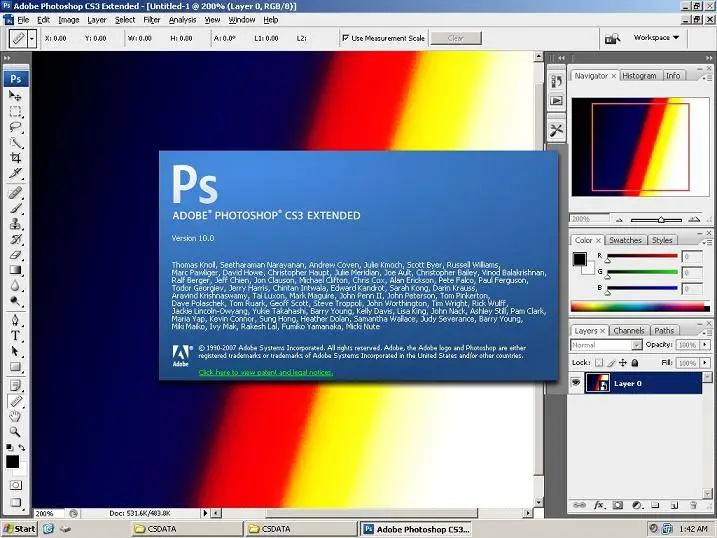Select the Path Selection tool
717x538 pixels.
coord(15,351)
